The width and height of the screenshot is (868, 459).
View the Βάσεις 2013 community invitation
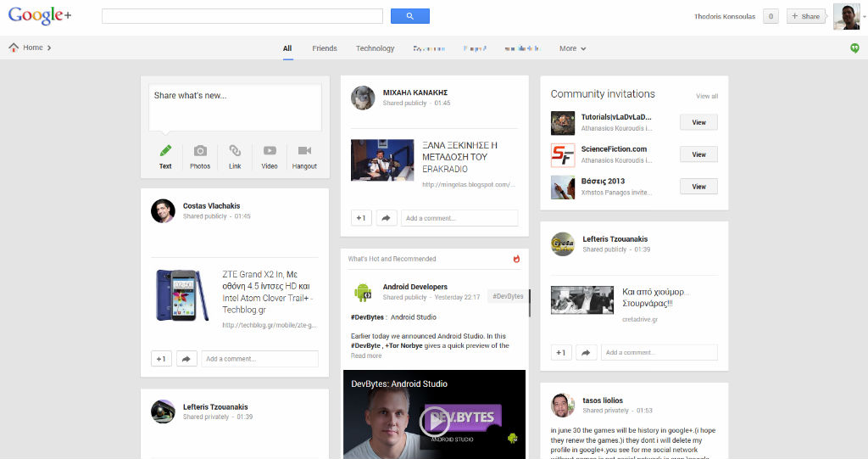pos(698,187)
